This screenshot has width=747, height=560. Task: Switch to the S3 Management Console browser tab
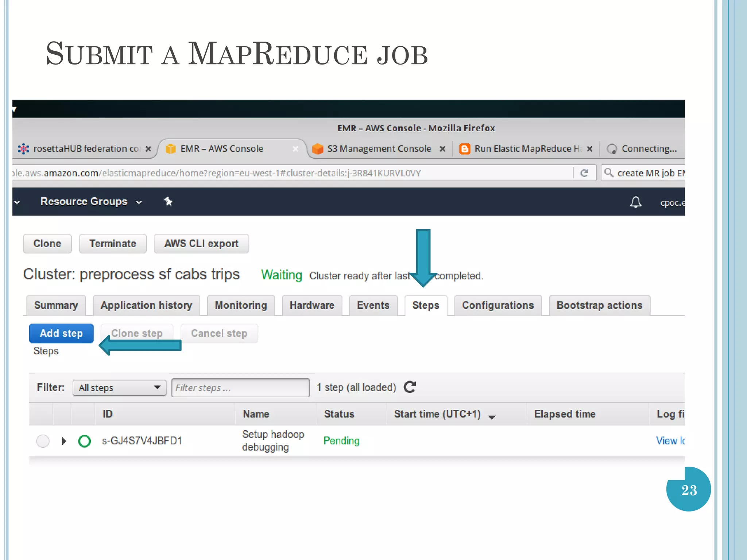pos(379,149)
